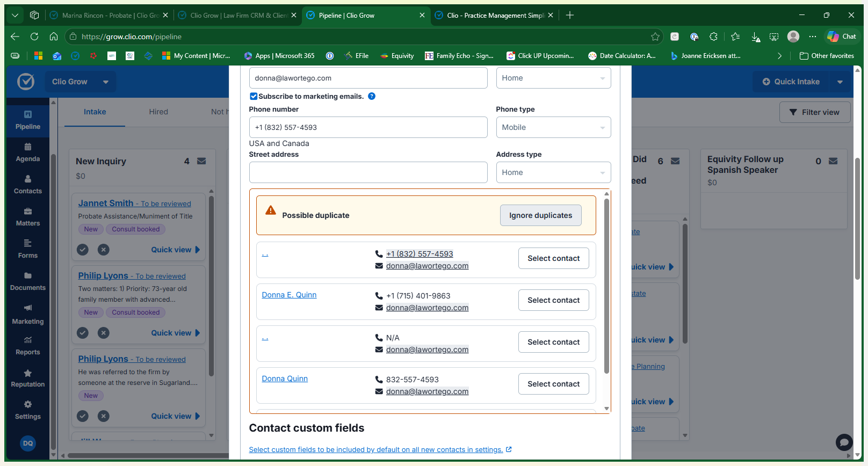Open Reputation in the sidebar
This screenshot has width=868, height=466.
click(28, 378)
